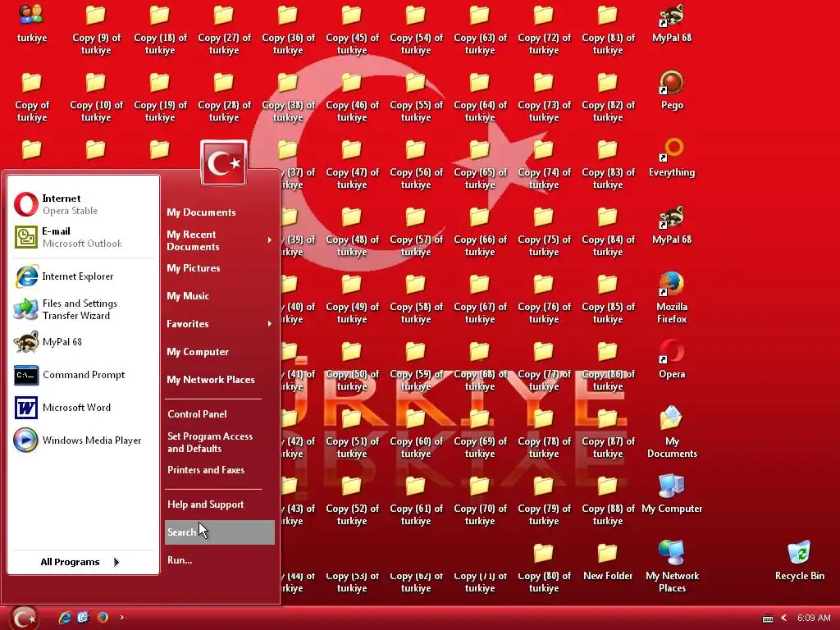Viewport: 840px width, 630px height.
Task: Select the turkiye user shortcut icon
Action: (x=32, y=23)
